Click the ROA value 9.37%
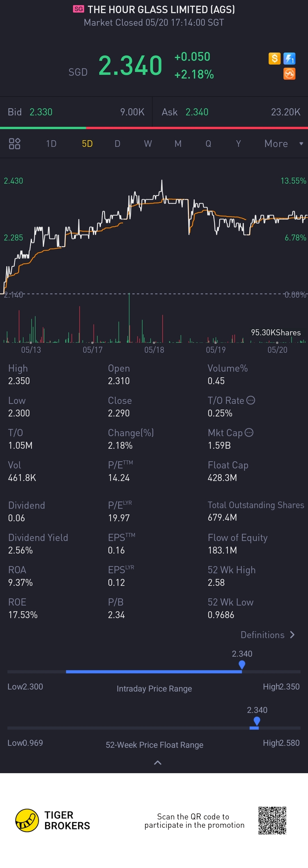Image resolution: width=308 pixels, height=868 pixels. 21,583
